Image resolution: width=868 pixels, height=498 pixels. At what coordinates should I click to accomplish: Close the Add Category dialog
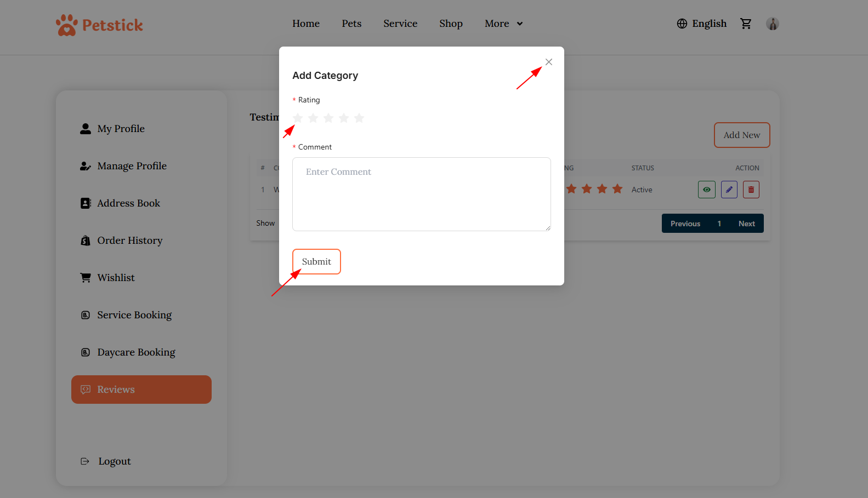(x=548, y=62)
